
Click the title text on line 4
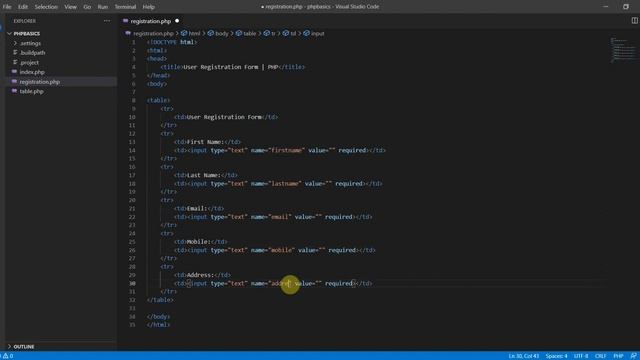coord(231,67)
